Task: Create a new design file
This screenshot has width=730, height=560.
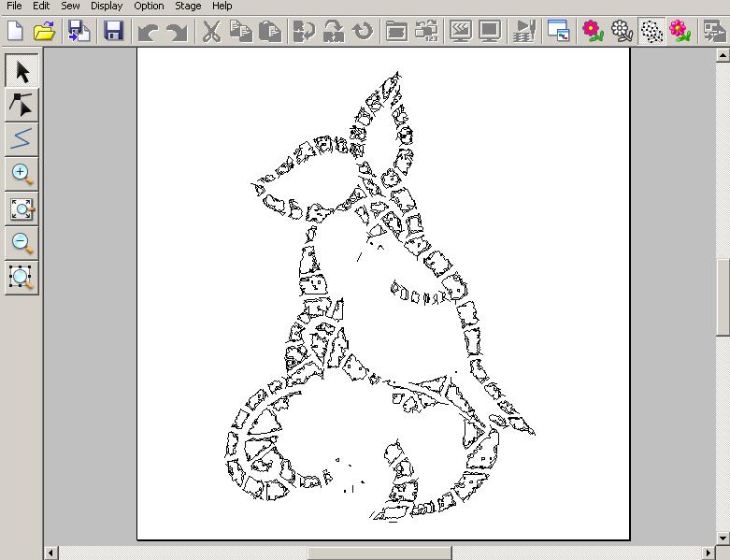Action: pyautogui.click(x=16, y=32)
